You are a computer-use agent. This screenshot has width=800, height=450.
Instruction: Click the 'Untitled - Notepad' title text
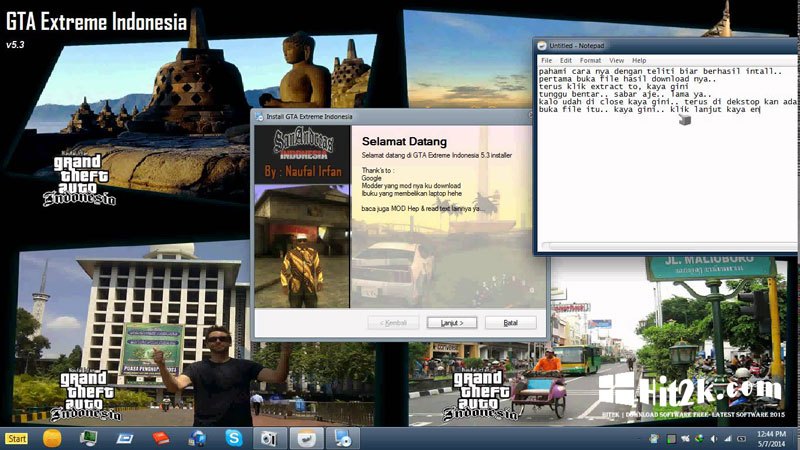click(577, 45)
